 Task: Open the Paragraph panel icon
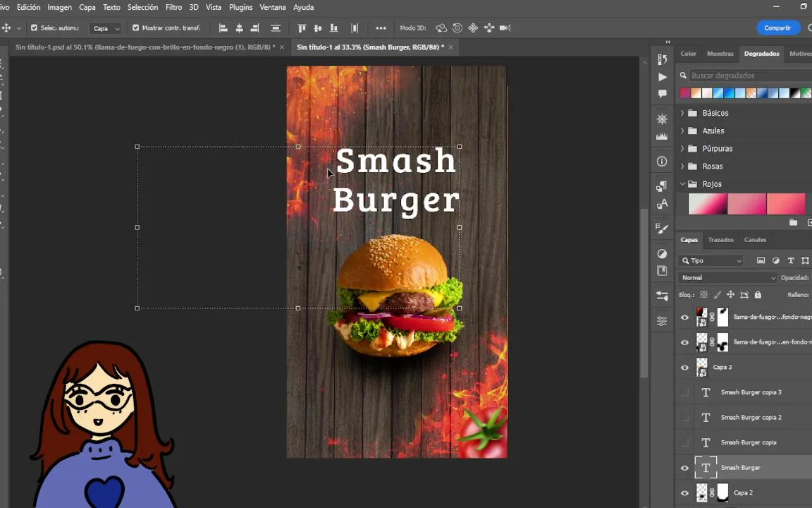[x=663, y=186]
